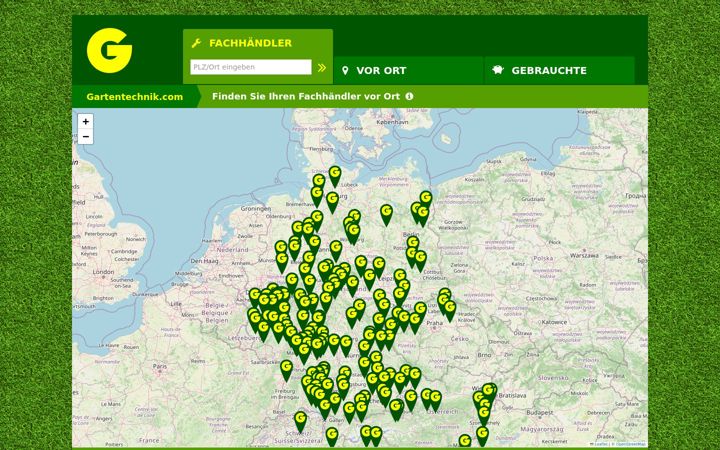Click the Leaflet attribution link
This screenshot has width=720, height=450.
[x=600, y=444]
